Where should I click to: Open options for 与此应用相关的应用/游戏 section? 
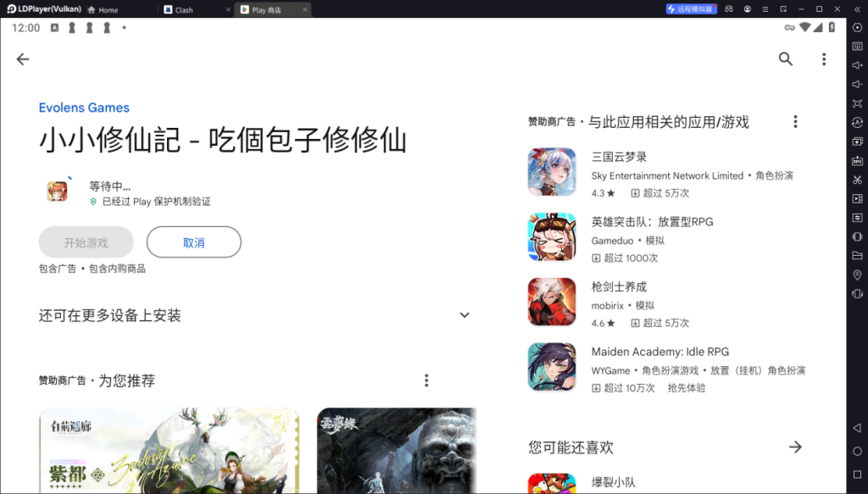coord(795,122)
